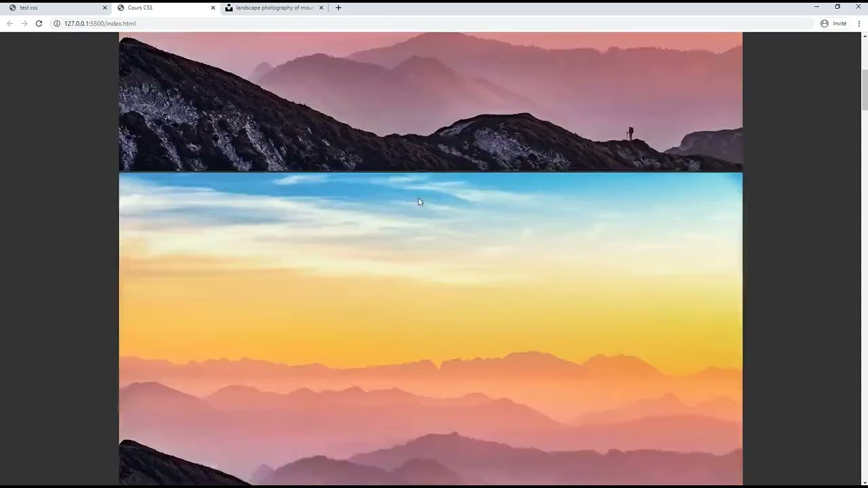Viewport: 868px width, 488px height.
Task: Select the 'Cours CSS' tab
Action: click(165, 7)
